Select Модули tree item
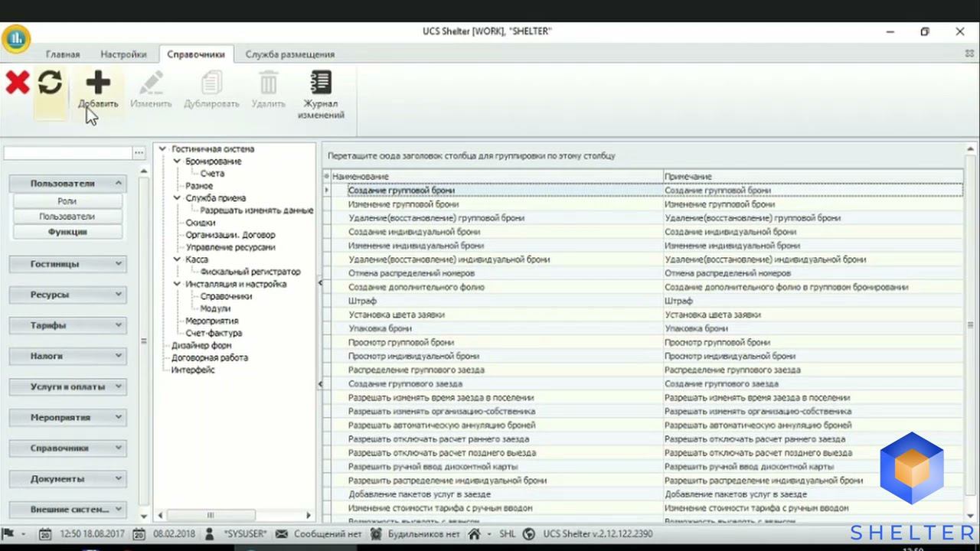The image size is (980, 551). [215, 308]
